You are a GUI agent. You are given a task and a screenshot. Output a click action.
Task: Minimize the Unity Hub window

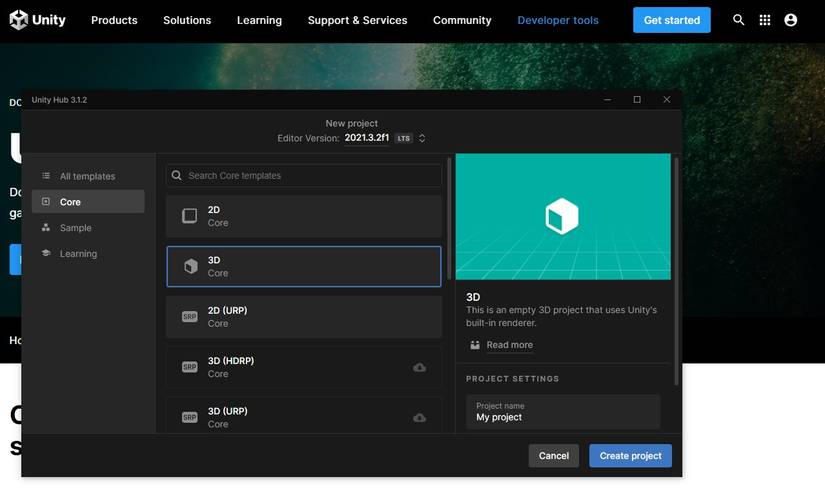click(607, 99)
